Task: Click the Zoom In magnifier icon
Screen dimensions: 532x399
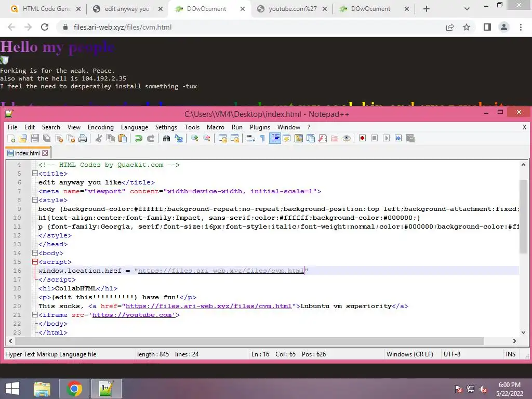Action: [194, 138]
